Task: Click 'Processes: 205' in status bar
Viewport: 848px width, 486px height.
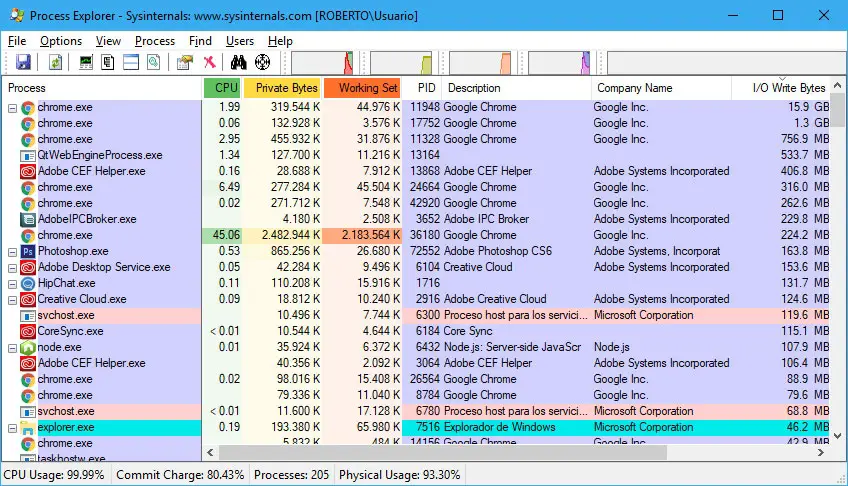Action: pyautogui.click(x=292, y=475)
